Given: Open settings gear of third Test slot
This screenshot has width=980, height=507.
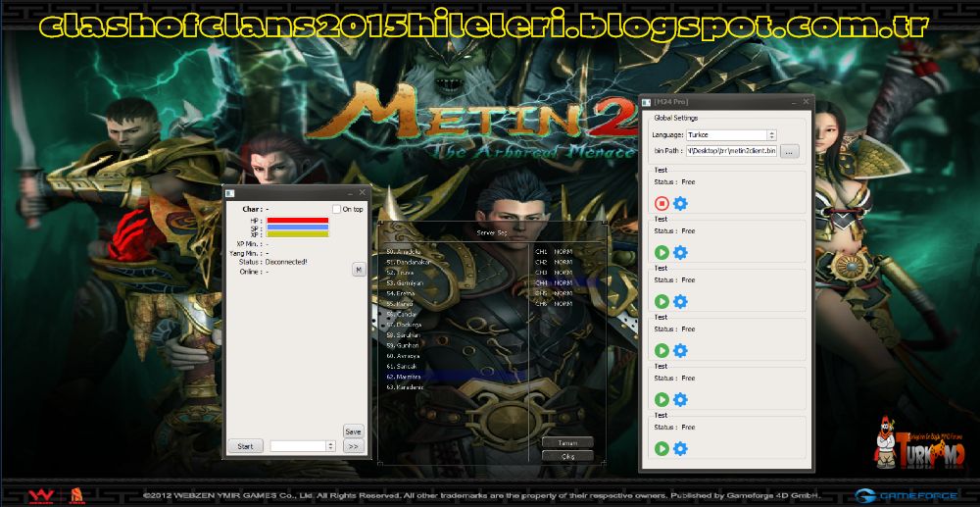Looking at the screenshot, I should (680, 301).
